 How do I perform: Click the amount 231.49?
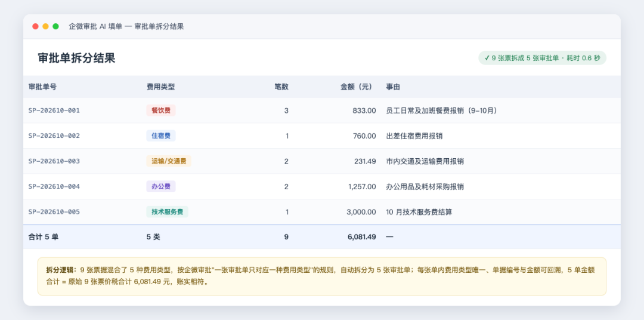tap(365, 161)
